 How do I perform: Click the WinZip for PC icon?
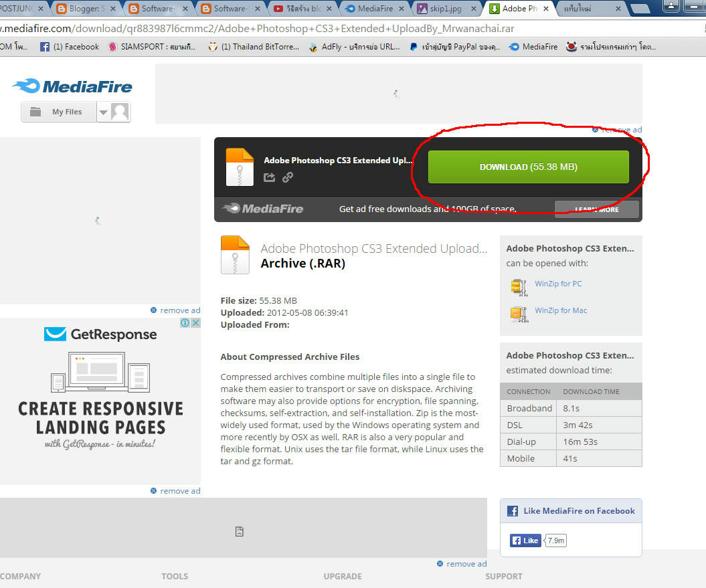(x=519, y=287)
